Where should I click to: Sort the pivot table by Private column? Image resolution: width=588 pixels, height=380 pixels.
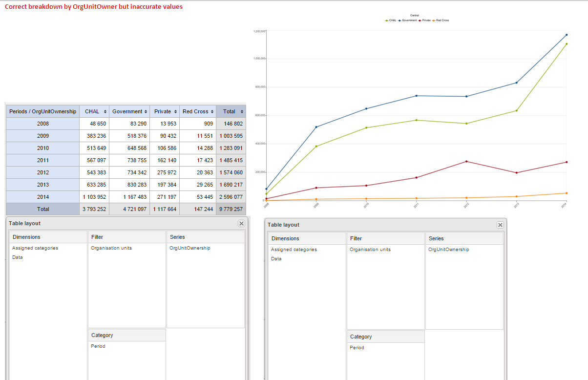tap(175, 112)
